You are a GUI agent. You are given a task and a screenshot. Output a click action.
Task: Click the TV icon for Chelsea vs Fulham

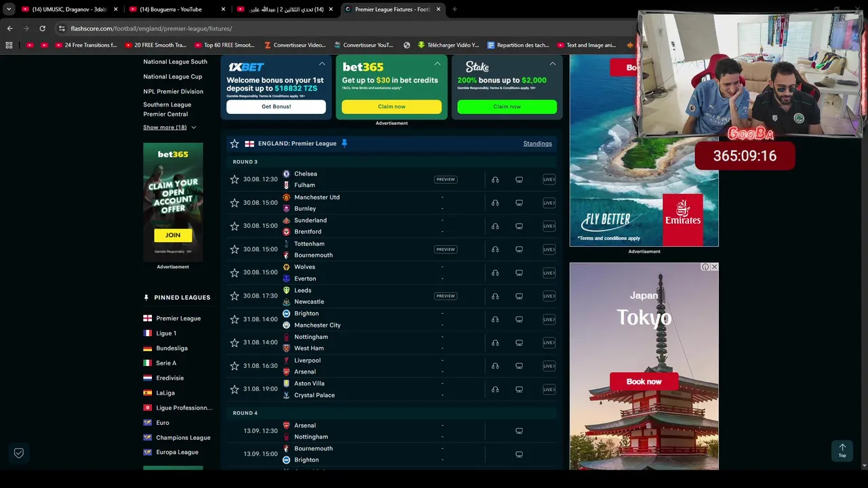point(519,180)
